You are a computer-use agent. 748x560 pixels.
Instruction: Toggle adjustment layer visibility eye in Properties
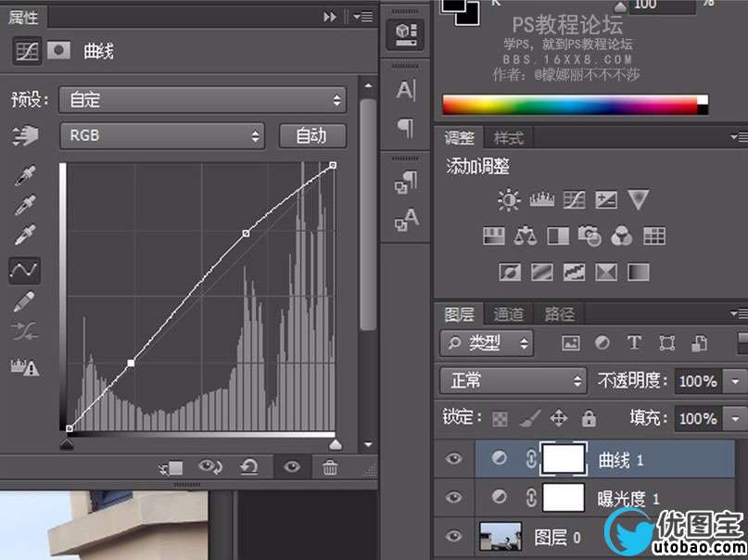(291, 466)
